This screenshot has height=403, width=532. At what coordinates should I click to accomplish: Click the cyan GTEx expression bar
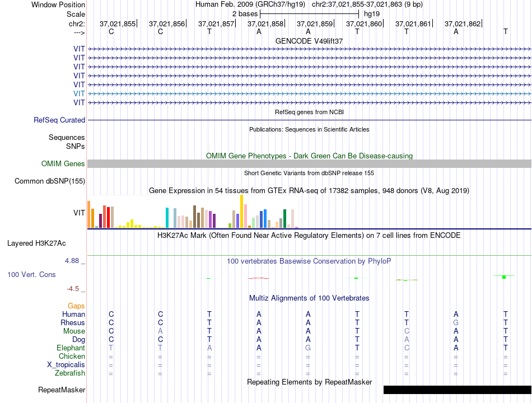(167, 218)
